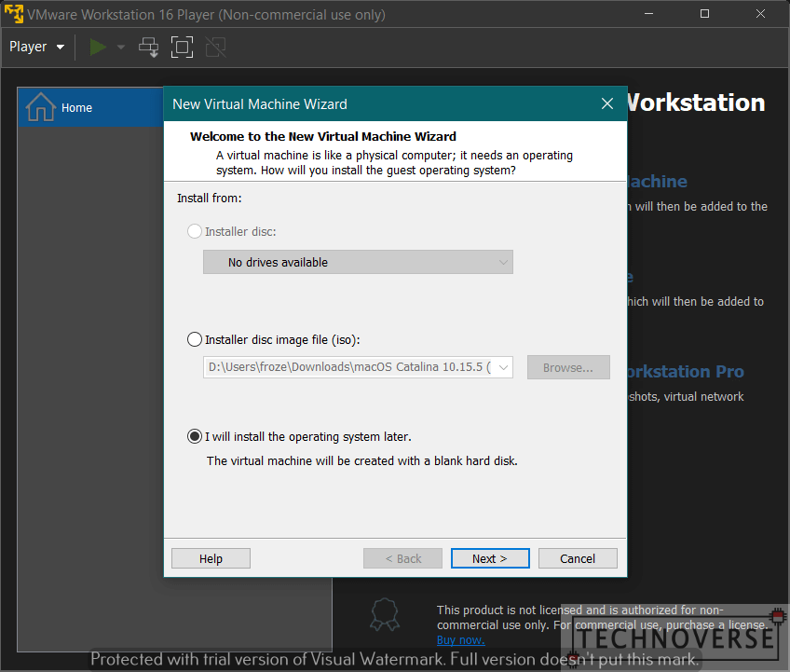Screen dimensions: 790x672
Task: Enter full screen mode via the toolbar icon
Action: point(182,48)
